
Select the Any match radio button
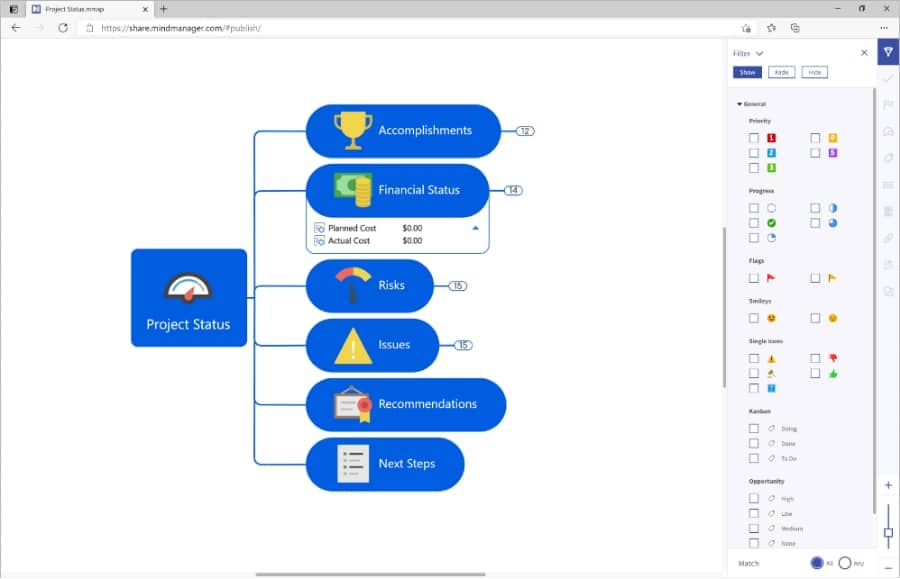845,563
